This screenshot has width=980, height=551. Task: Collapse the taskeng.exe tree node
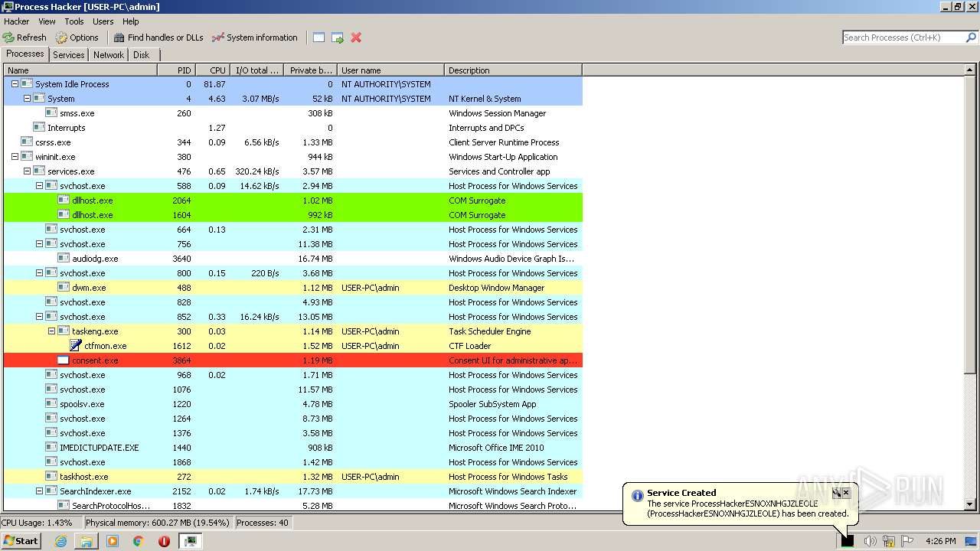pos(51,331)
